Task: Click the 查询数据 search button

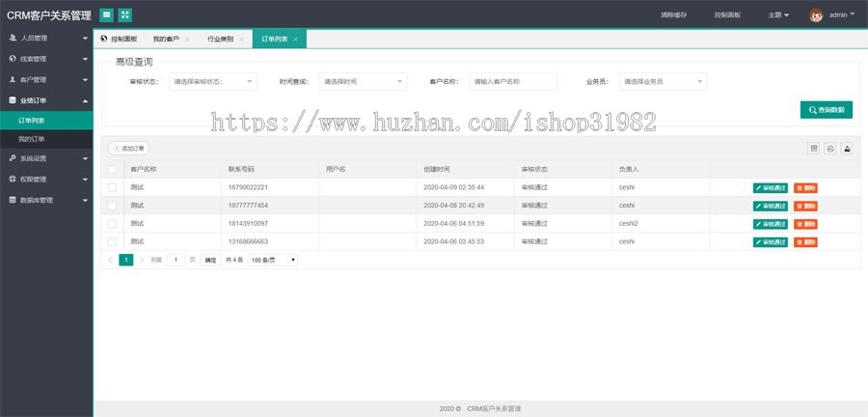Action: click(x=826, y=110)
